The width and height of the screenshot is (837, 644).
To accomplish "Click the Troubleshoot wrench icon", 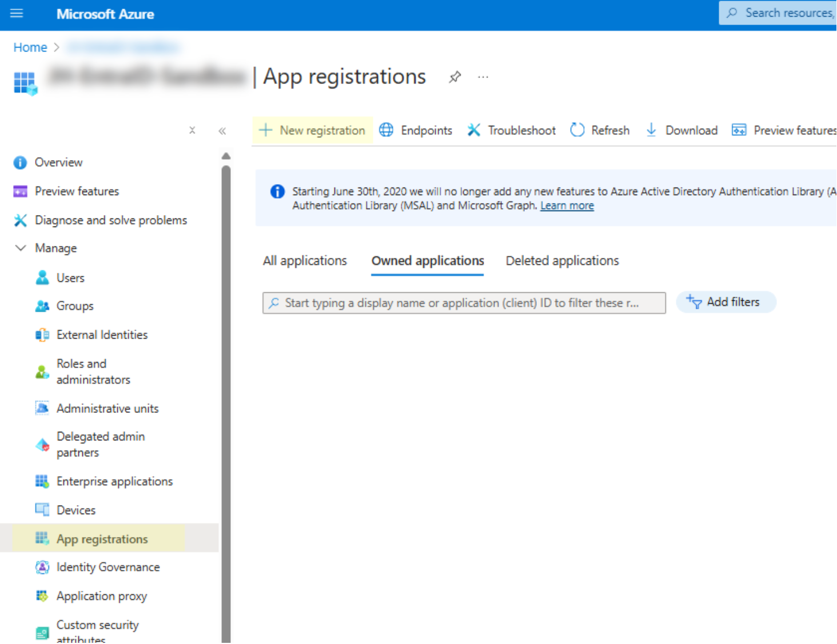I will (473, 130).
